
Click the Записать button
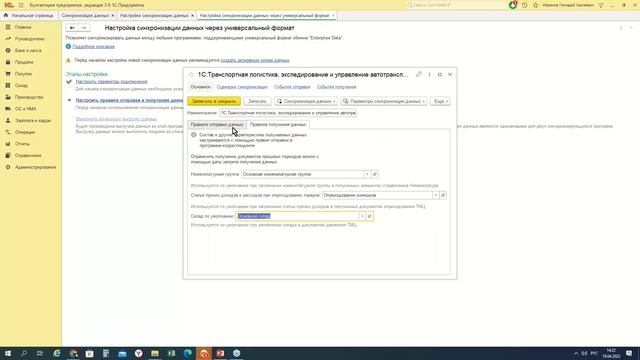[x=257, y=101]
